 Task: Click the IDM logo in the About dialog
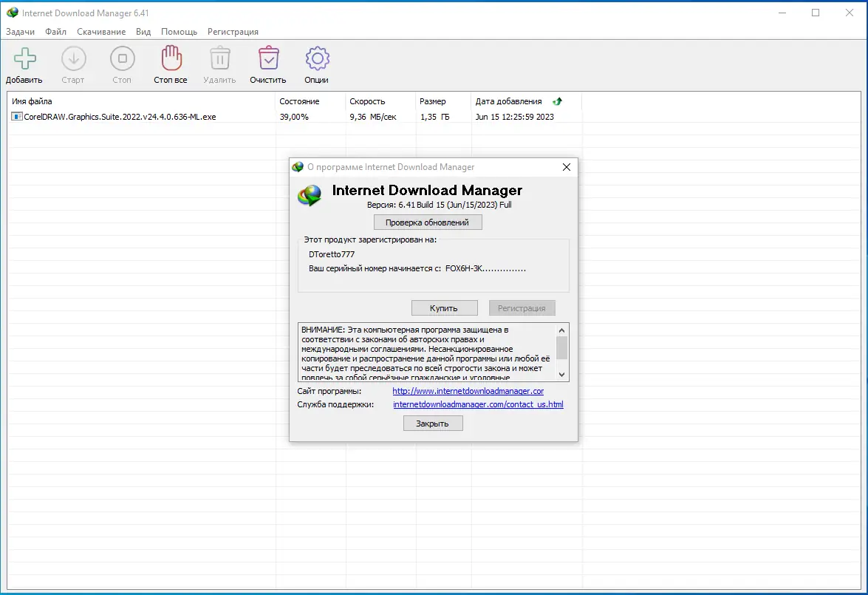click(310, 195)
